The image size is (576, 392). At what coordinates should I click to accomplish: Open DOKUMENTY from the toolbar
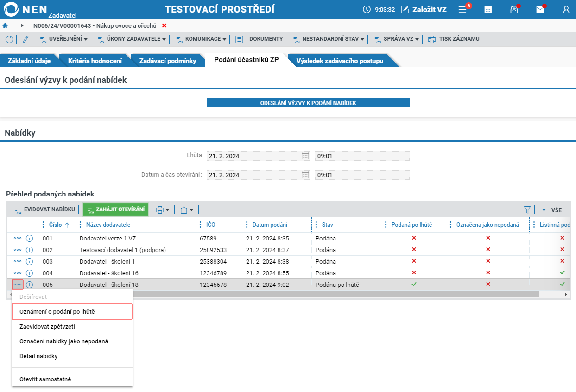259,39
